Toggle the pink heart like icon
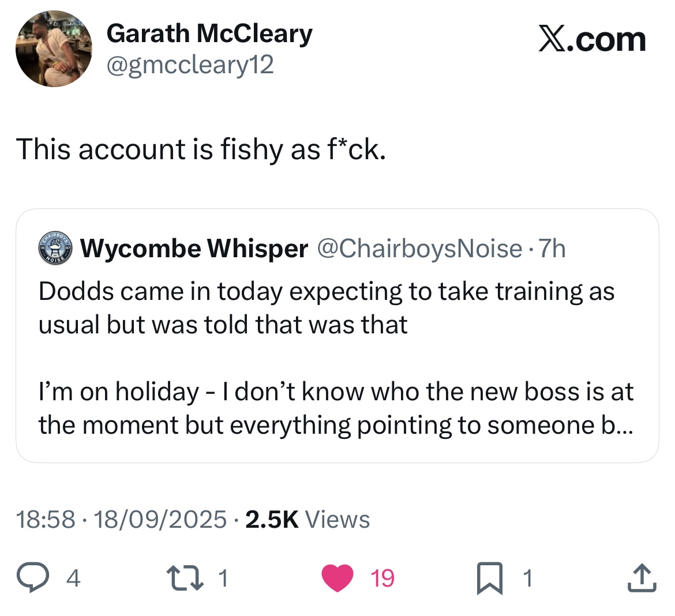Image resolution: width=675 pixels, height=616 pixels. tap(337, 578)
